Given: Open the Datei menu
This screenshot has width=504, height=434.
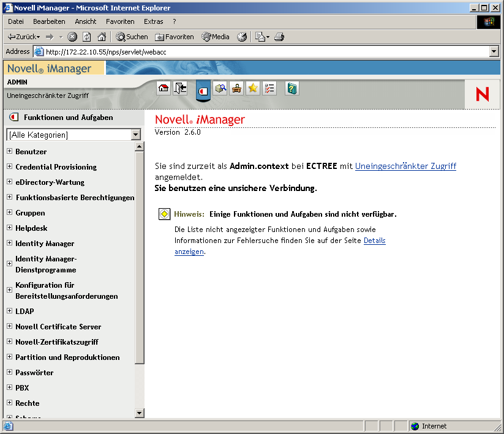Looking at the screenshot, I should (15, 21).
